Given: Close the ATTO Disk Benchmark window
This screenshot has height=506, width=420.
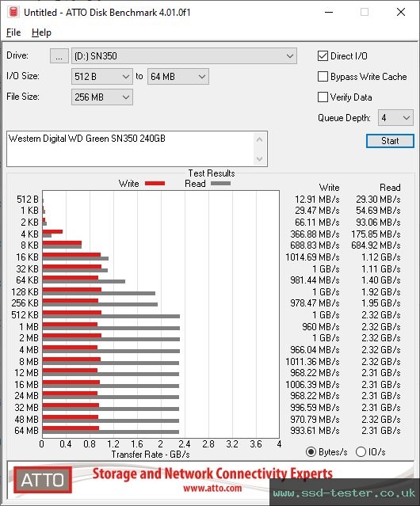Looking at the screenshot, I should pos(401,12).
